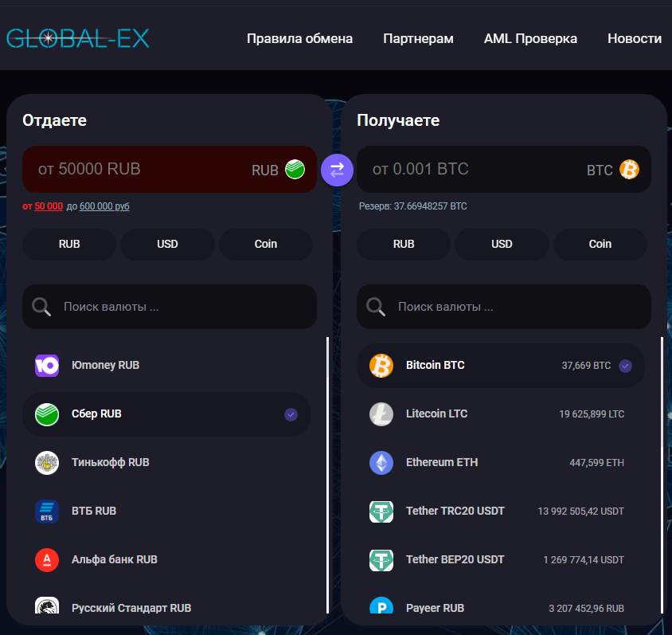The width and height of the screenshot is (672, 635).
Task: Click the orange Bitcoin icon in the list
Action: pos(381,366)
